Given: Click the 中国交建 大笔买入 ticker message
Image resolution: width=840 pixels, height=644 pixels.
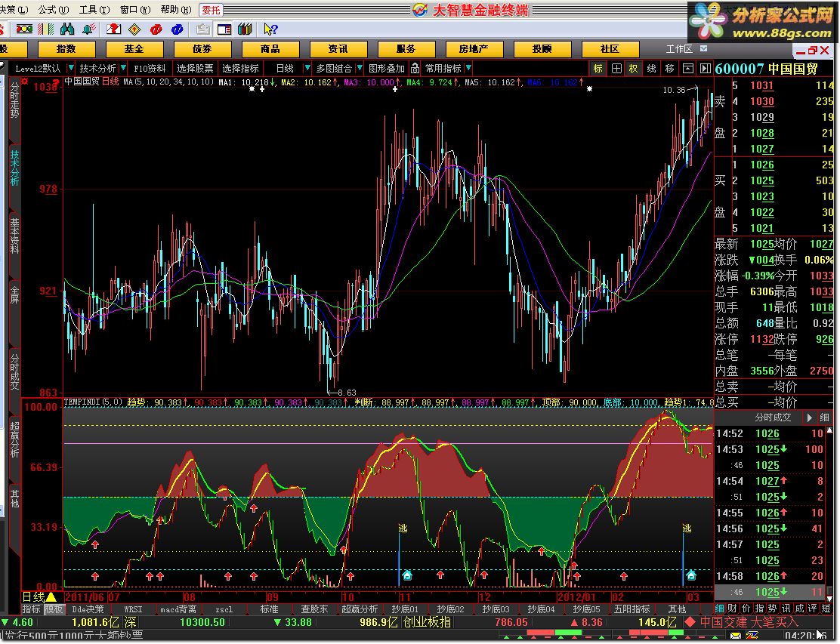Looking at the screenshot, I should click(x=749, y=622).
